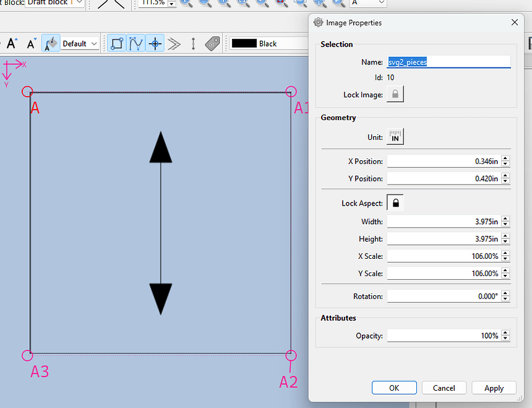Increase Width using its up arrow
532x408 pixels.
(505, 219)
